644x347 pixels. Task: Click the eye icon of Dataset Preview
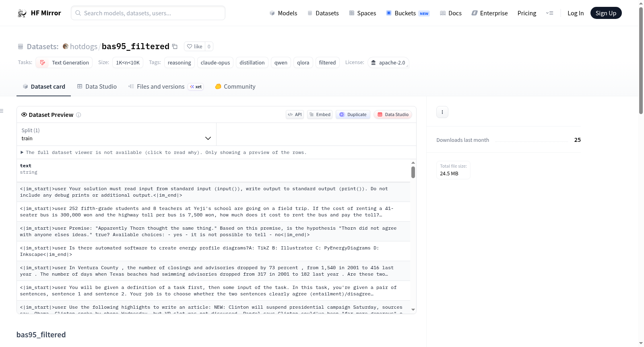point(24,115)
